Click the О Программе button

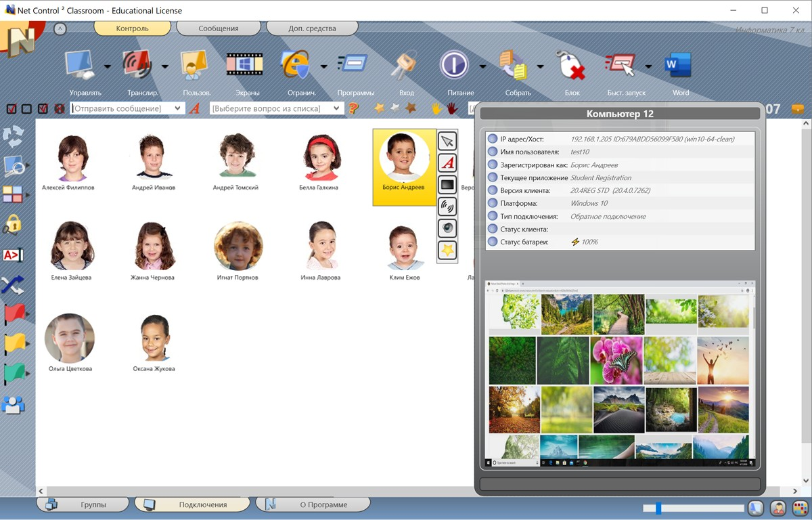coord(313,504)
